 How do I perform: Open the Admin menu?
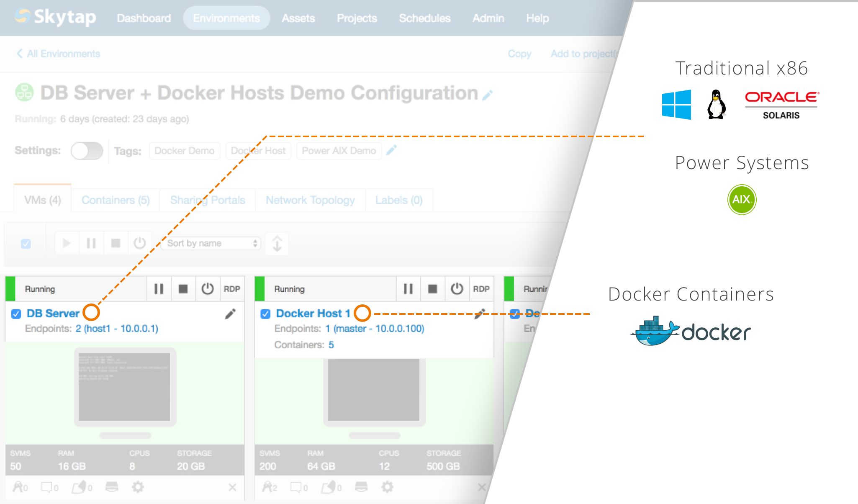point(488,18)
